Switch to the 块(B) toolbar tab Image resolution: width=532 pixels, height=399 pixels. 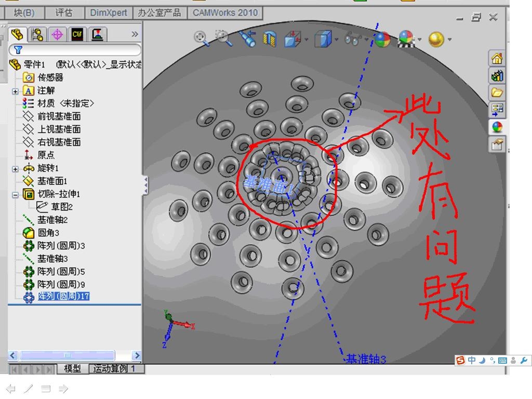(x=24, y=13)
